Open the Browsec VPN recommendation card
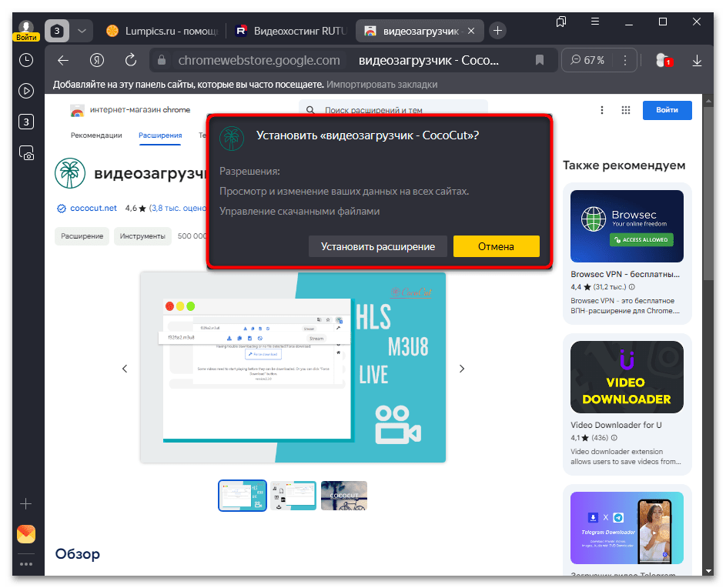Viewport: 726px width, 588px height. click(627, 253)
